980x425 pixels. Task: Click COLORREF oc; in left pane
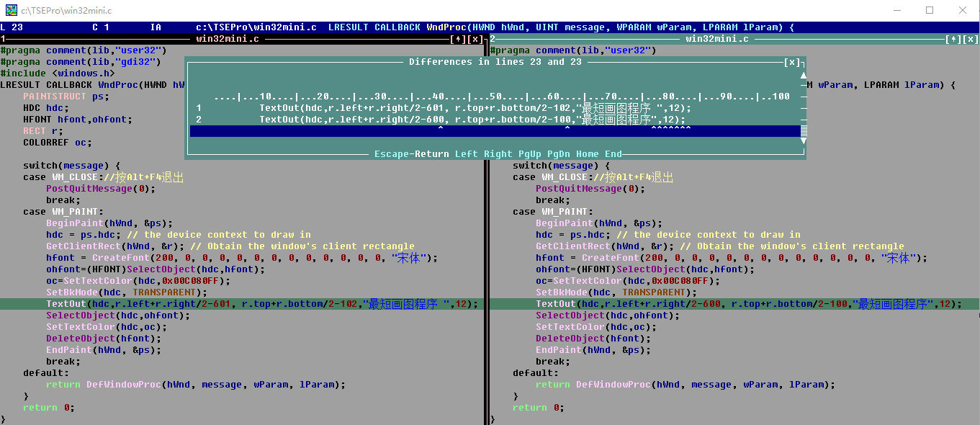58,143
